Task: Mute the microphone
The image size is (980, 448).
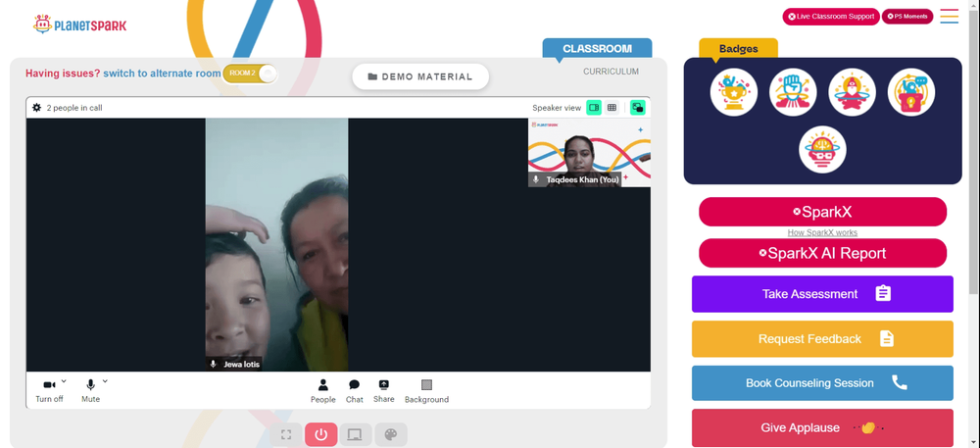Action: tap(90, 390)
